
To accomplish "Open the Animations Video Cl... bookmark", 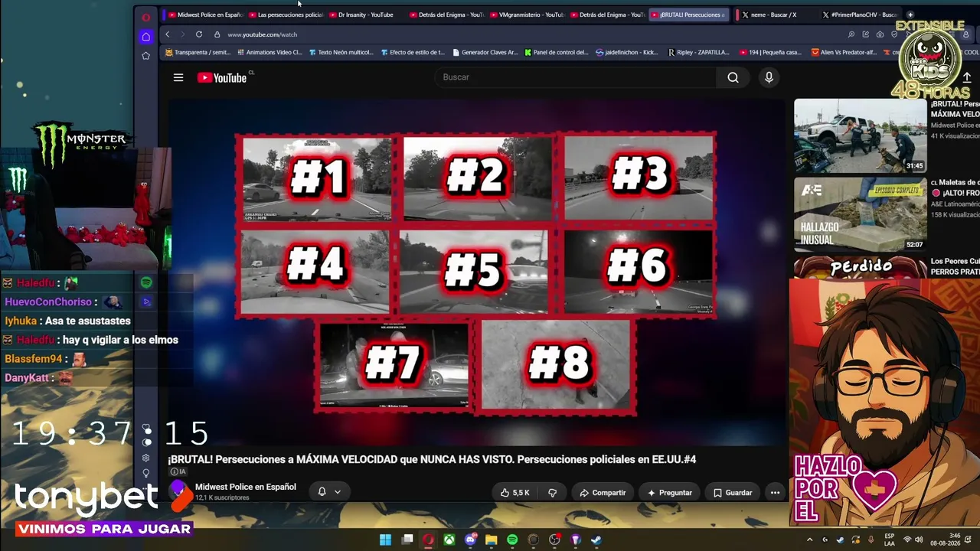I will tap(270, 53).
